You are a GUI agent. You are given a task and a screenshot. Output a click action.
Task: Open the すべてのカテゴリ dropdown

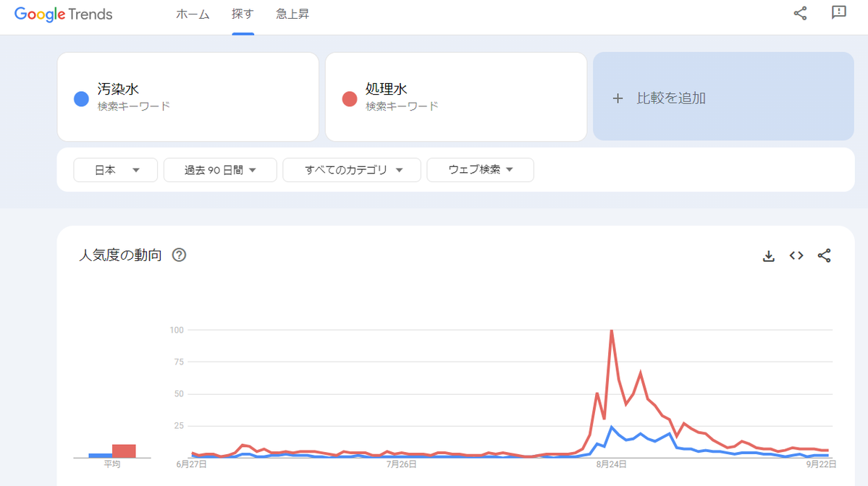[352, 170]
